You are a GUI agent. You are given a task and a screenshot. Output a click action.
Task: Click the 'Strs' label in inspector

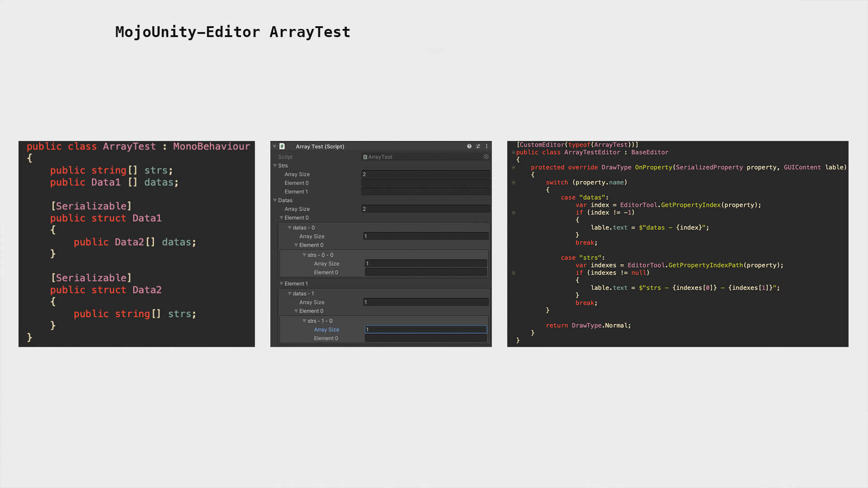[283, 166]
